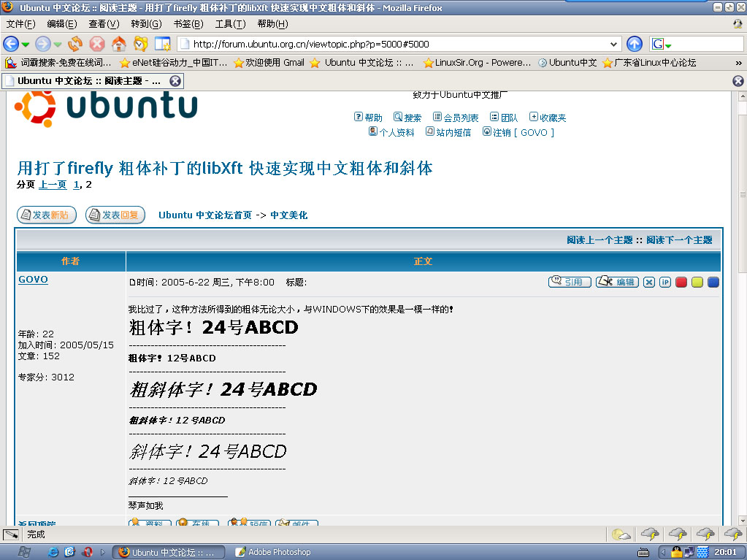Viewport: 747px width, 560px height.
Task: Open the Forward history dropdown arrow
Action: (x=57, y=45)
